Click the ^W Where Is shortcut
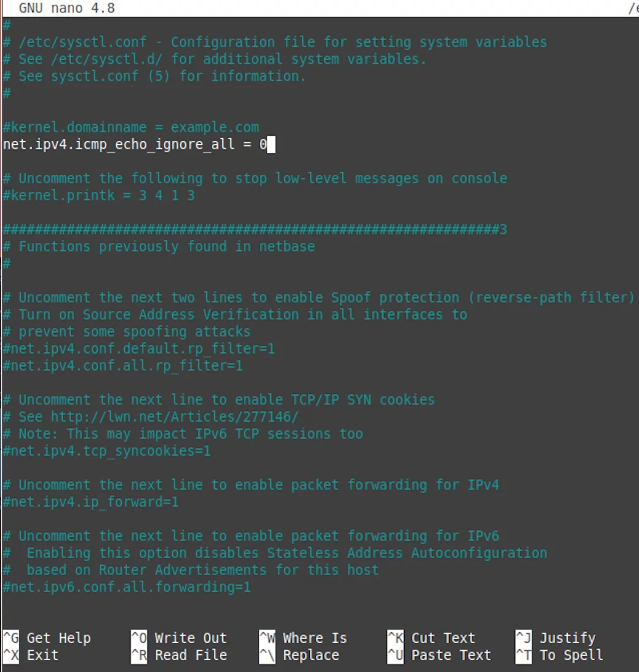The image size is (639, 672). [x=303, y=638]
